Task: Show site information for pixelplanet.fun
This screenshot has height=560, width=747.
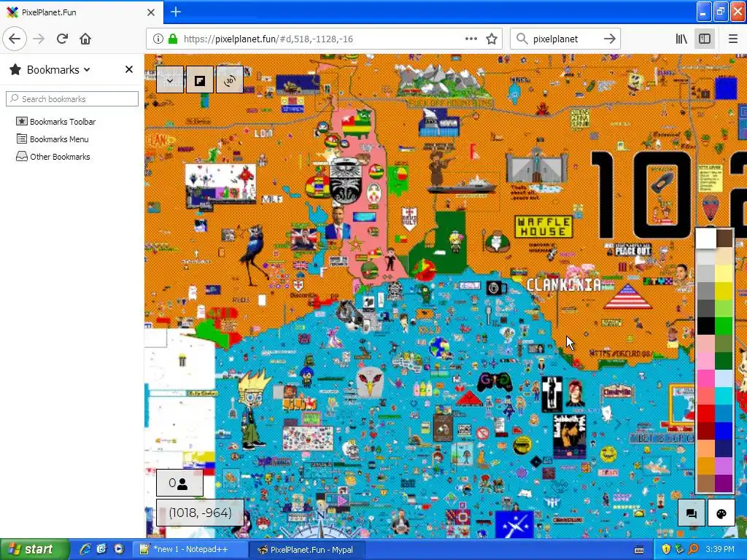Action: click(158, 39)
